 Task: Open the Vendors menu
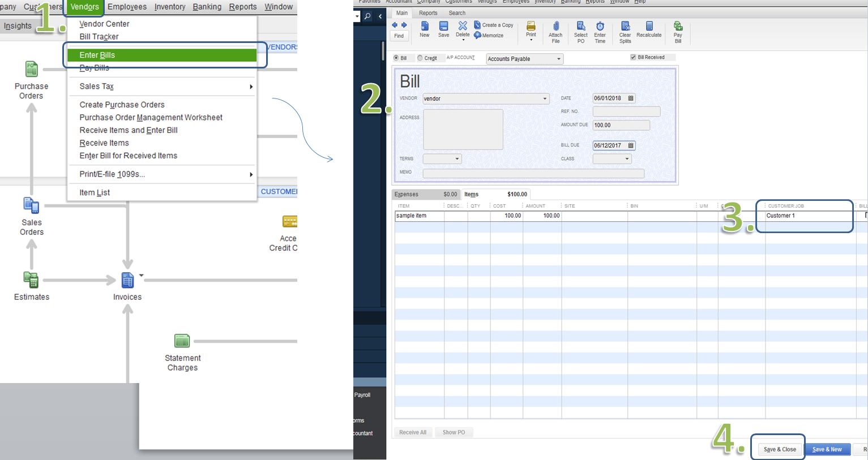(85, 7)
